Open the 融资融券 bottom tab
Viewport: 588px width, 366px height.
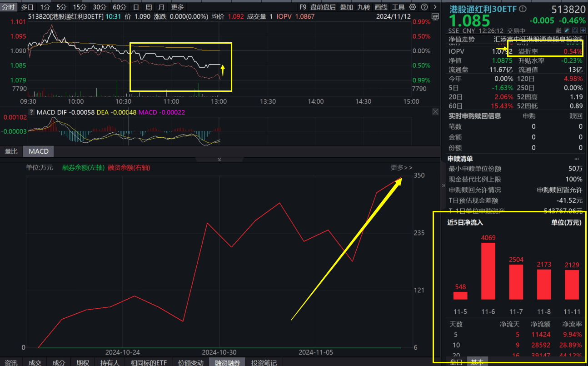(x=227, y=362)
